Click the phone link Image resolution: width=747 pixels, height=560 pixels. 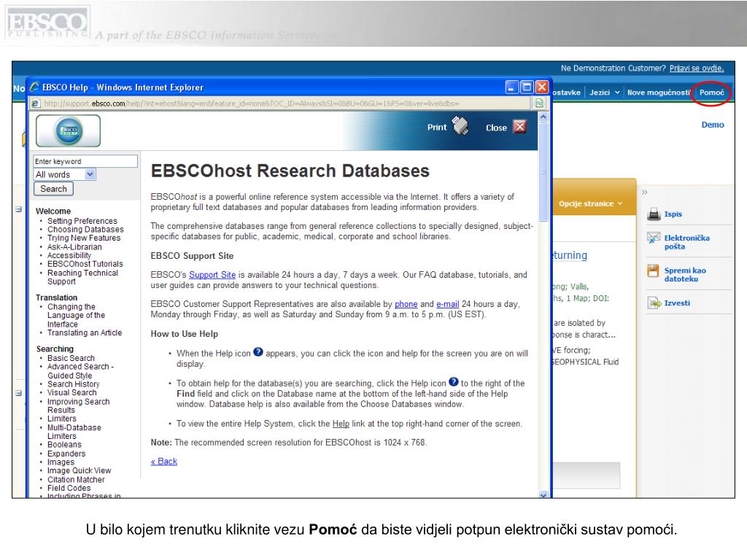[406, 304]
